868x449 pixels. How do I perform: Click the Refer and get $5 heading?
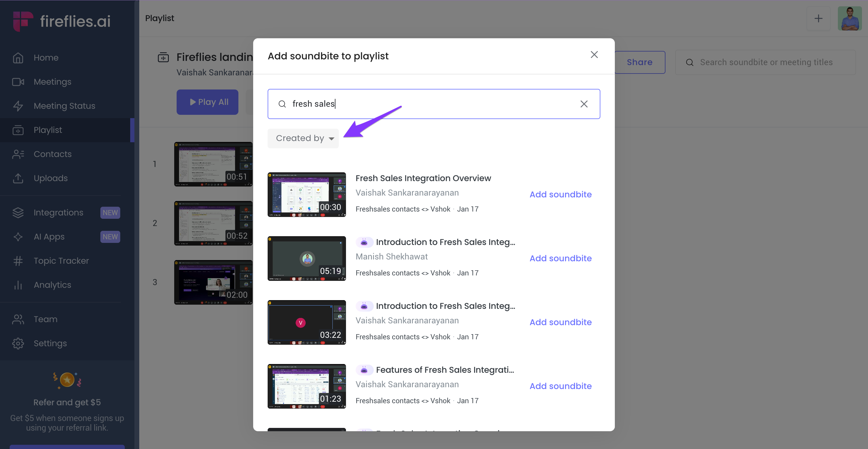coord(67,403)
